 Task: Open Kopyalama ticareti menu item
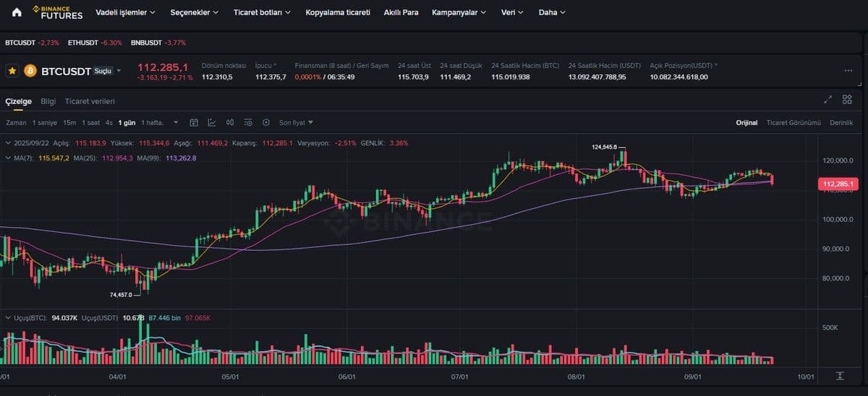[338, 12]
